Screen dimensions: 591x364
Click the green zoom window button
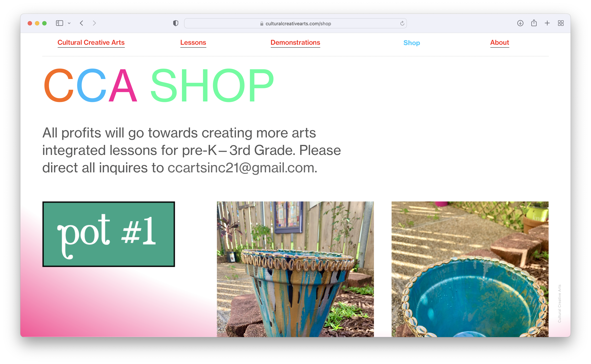[44, 23]
